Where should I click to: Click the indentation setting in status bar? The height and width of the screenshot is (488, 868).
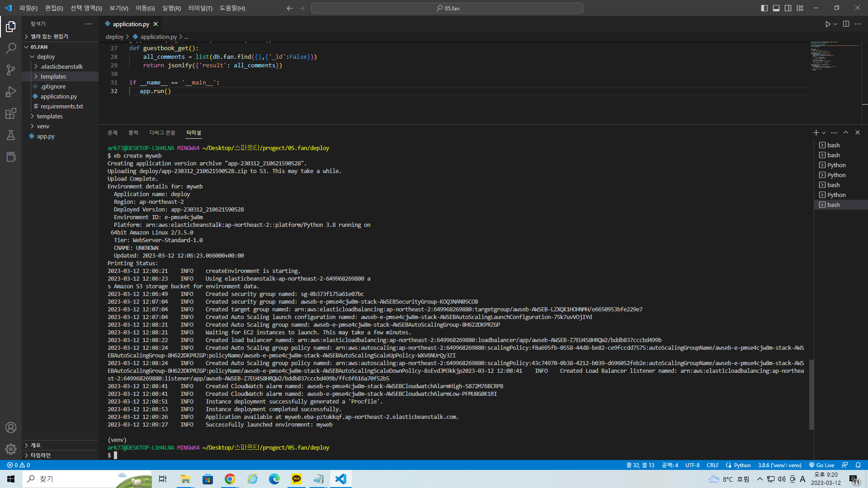point(670,465)
